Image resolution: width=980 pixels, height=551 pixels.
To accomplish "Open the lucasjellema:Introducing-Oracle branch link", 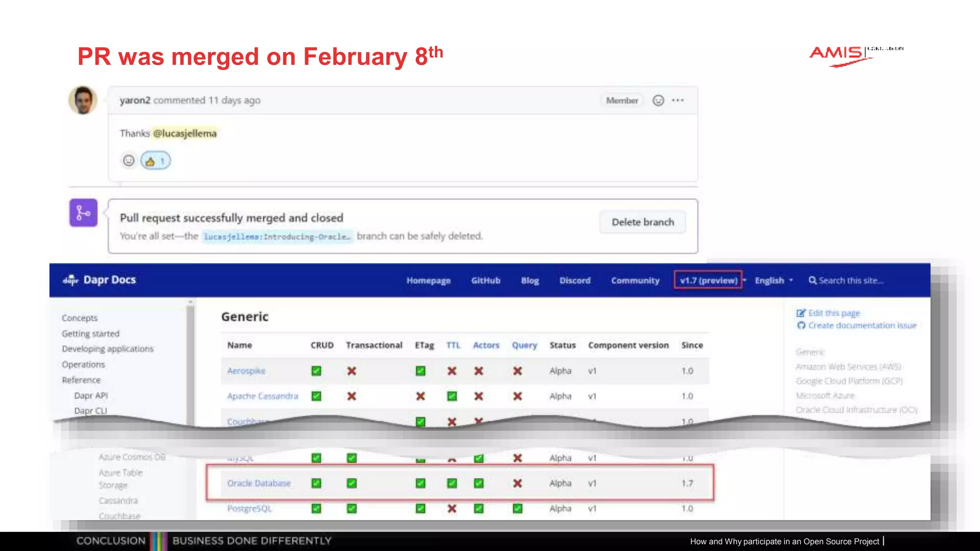I will coord(277,236).
